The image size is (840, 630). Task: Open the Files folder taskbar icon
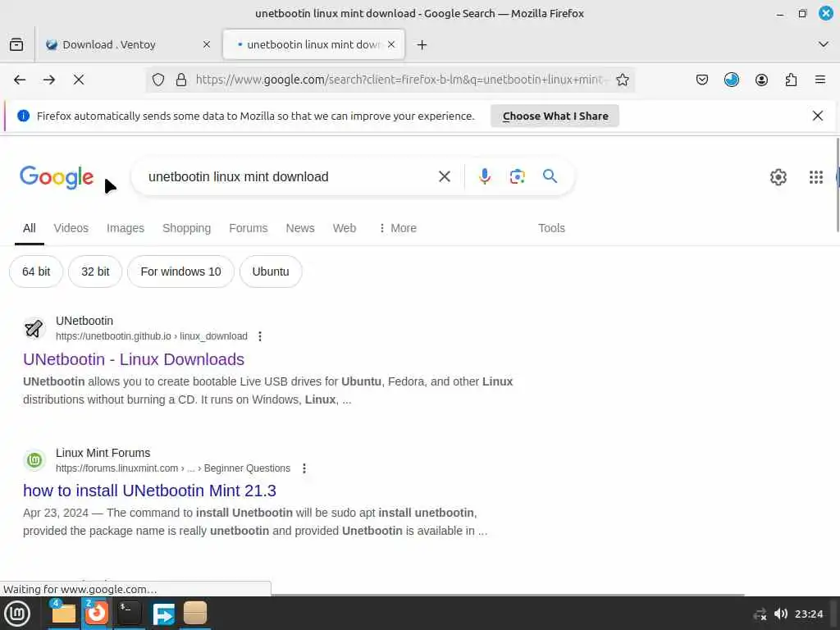[62, 613]
